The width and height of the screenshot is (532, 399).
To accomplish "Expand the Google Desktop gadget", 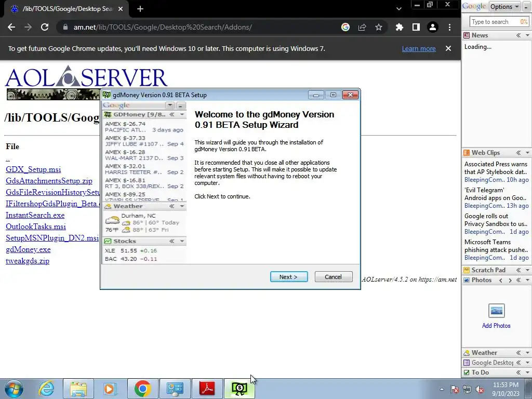I will click(x=518, y=363).
